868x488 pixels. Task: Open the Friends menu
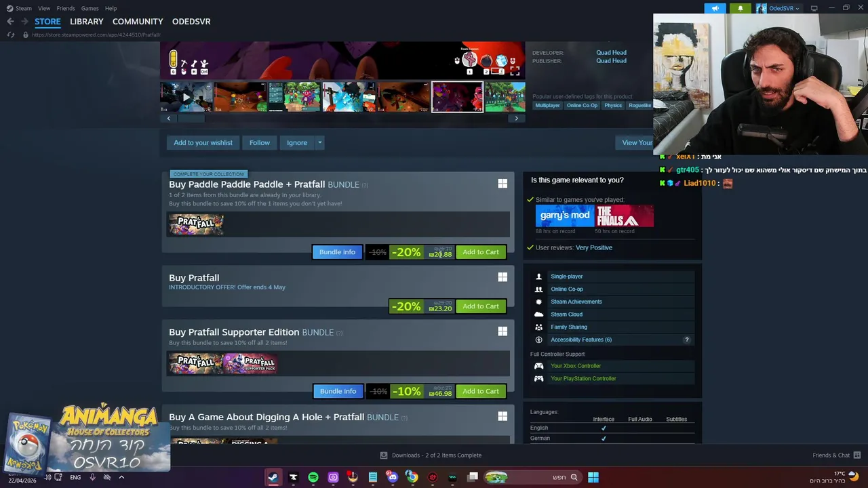[66, 8]
